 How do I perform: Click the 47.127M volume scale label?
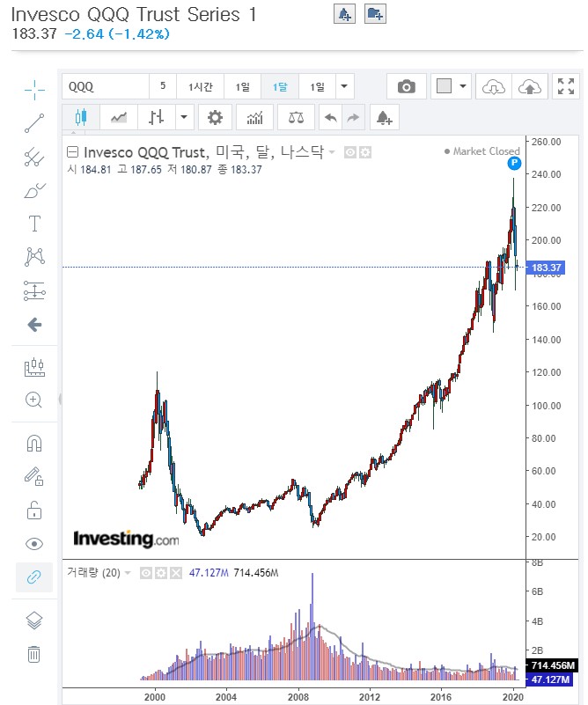[550, 679]
